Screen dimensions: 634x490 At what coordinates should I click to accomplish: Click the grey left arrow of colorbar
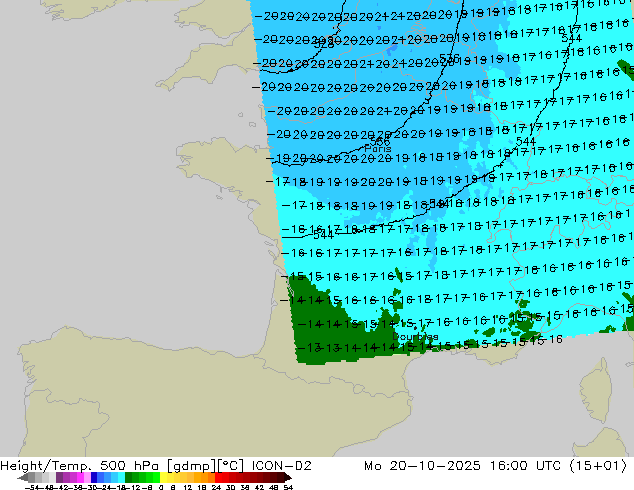click(x=23, y=477)
